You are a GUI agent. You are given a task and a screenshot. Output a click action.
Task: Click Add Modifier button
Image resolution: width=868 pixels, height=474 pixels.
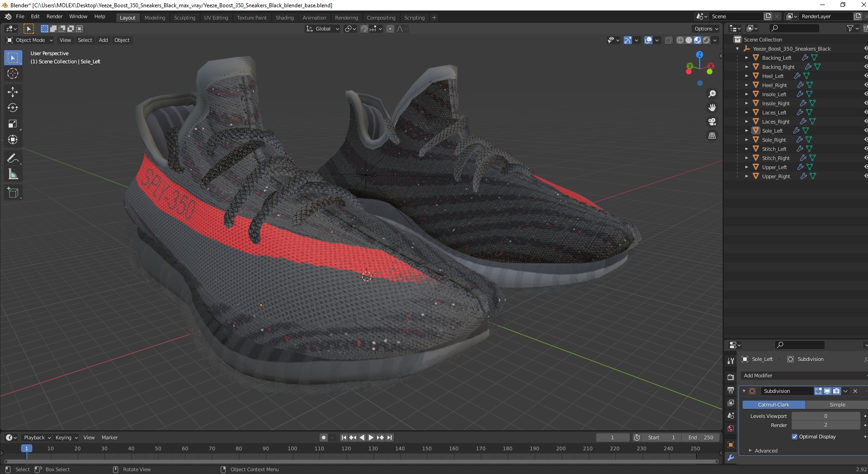[x=803, y=376]
